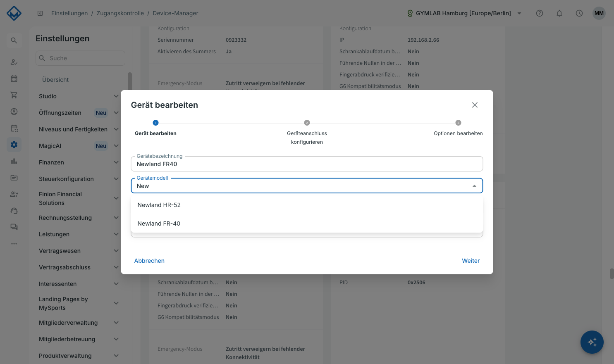Go to step Geräteanschluss konfigurieren
614x364 pixels.
pos(307,132)
